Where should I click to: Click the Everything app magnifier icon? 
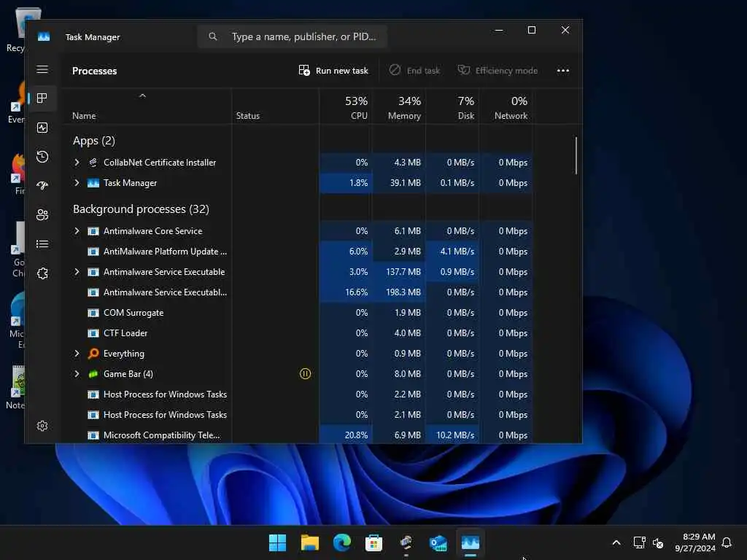tap(93, 354)
